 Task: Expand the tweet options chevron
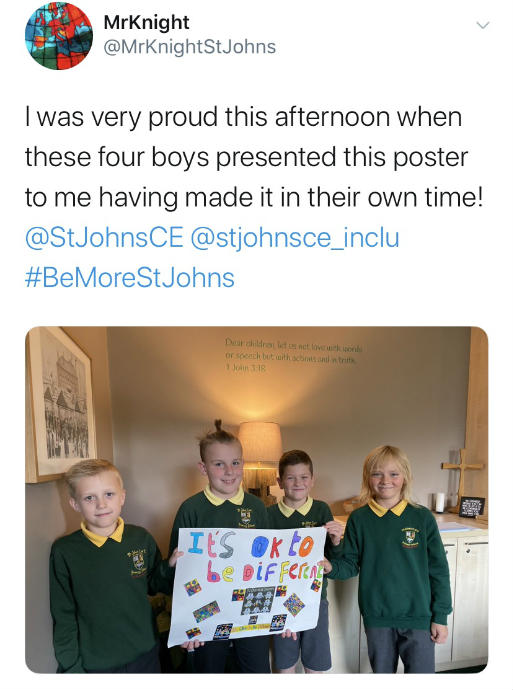click(483, 25)
